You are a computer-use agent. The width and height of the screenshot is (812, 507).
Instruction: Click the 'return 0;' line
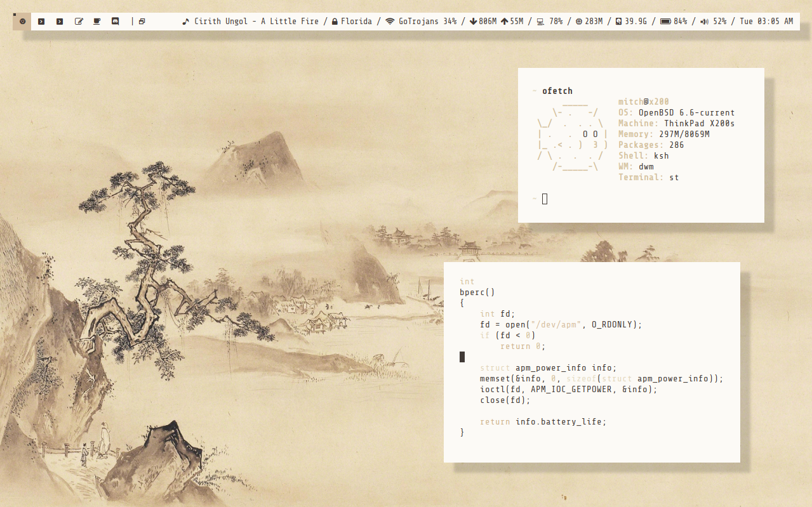[x=523, y=346]
